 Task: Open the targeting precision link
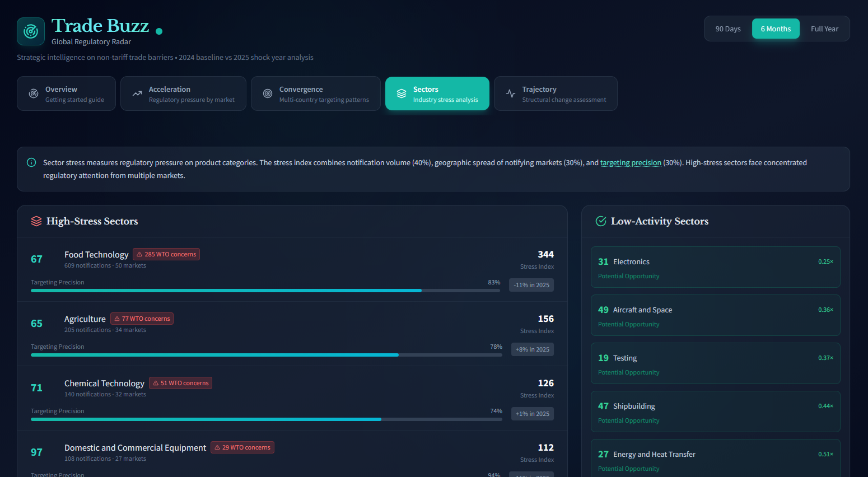[x=631, y=162]
